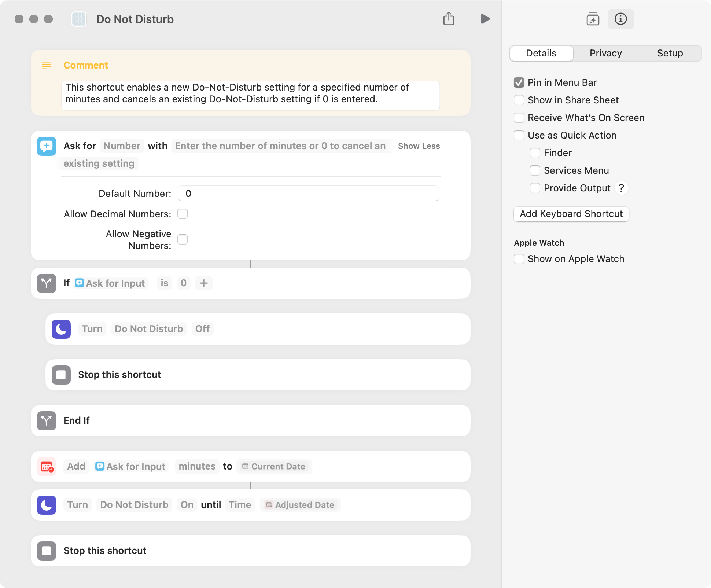The image size is (711, 588).
Task: Select the Comment action heading
Action: click(x=86, y=65)
